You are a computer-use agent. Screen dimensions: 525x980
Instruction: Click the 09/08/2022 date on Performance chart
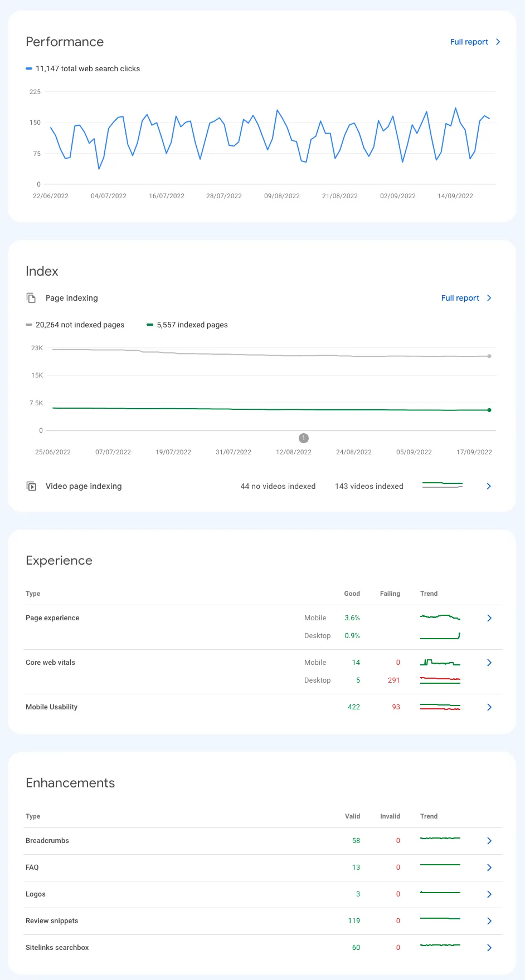pos(282,196)
